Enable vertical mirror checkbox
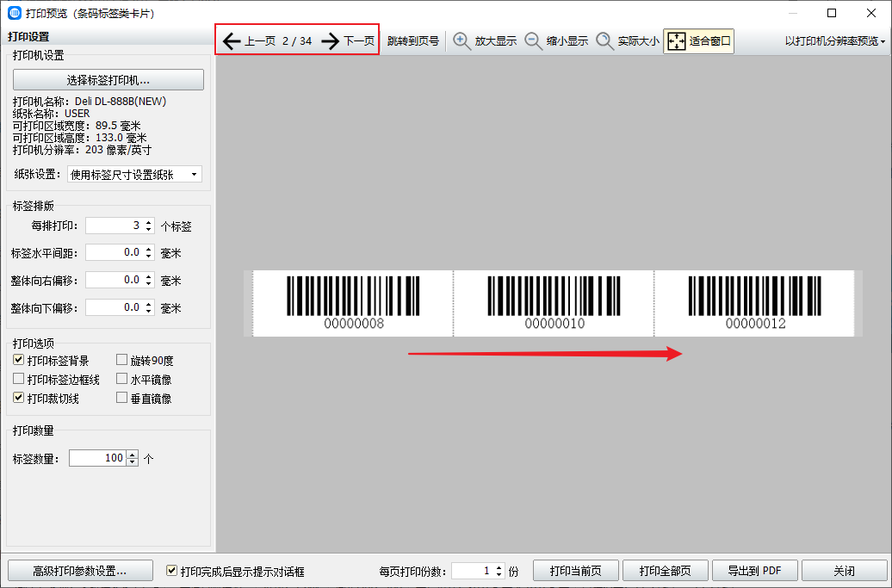This screenshot has width=892, height=588. click(x=121, y=398)
